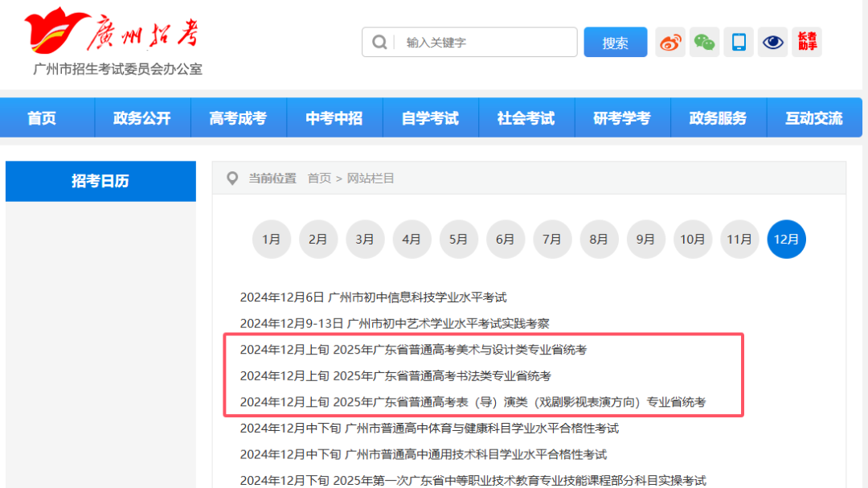The height and width of the screenshot is (488, 868).
Task: Toggle the accessibility eye icon
Action: click(x=773, y=43)
